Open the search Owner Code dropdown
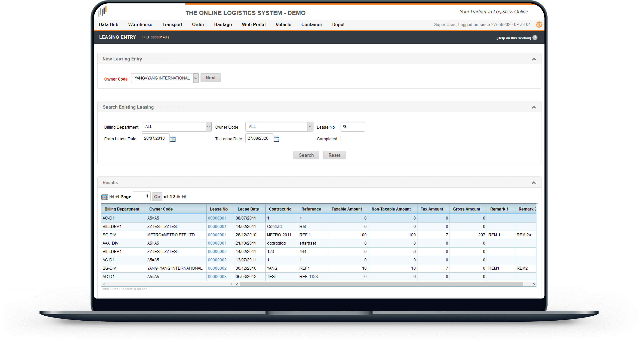The height and width of the screenshot is (342, 644). click(x=279, y=127)
